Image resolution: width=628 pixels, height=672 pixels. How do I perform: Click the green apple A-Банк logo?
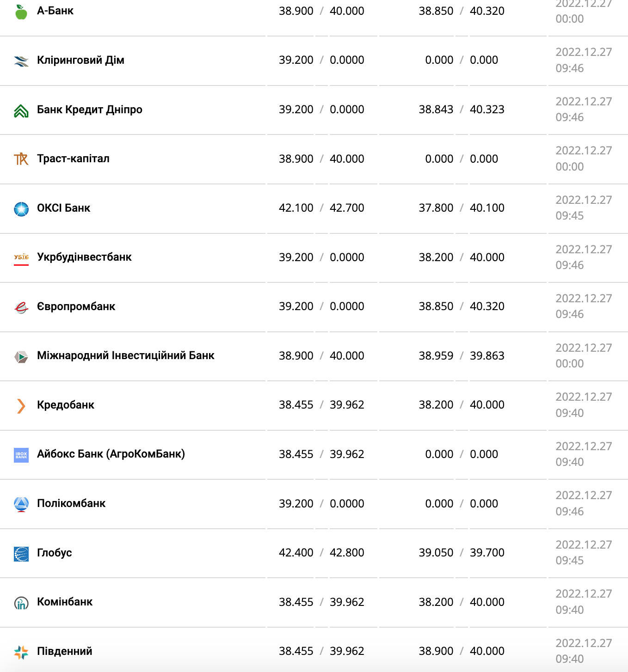(21, 12)
